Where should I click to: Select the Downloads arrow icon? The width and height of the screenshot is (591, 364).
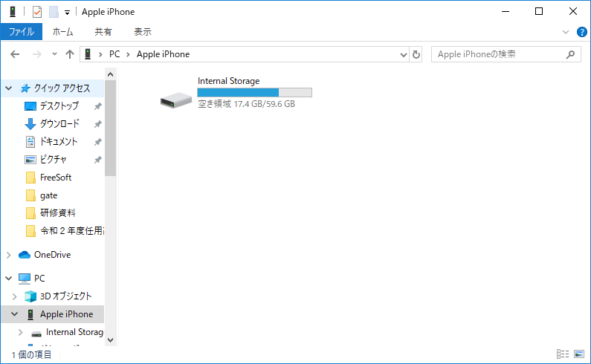tap(30, 124)
